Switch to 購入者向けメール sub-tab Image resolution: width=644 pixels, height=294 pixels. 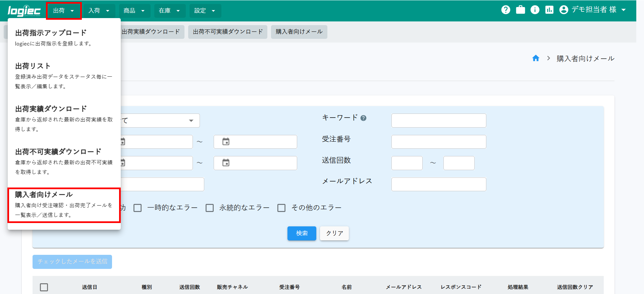click(x=299, y=32)
